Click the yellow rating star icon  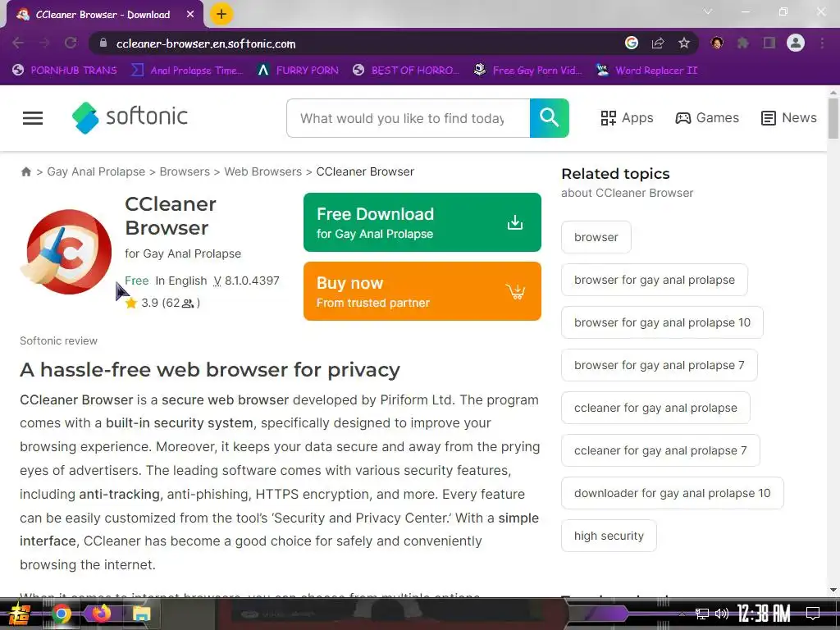(131, 304)
